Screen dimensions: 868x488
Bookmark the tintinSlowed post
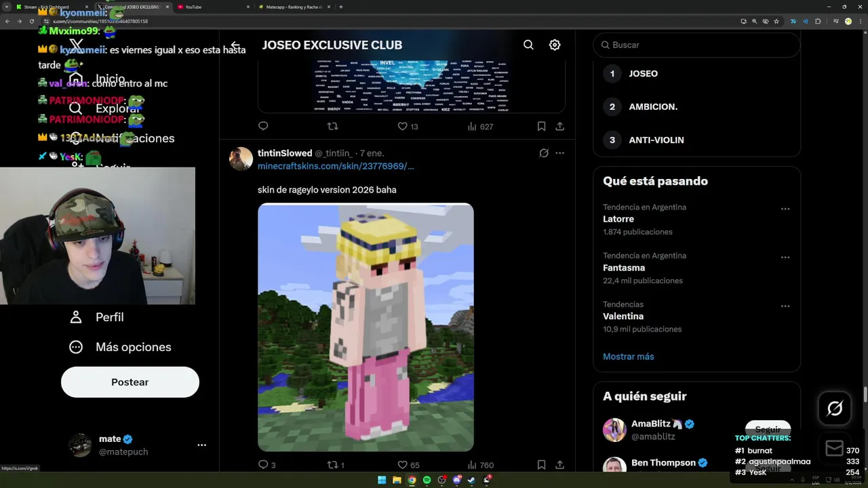click(541, 465)
